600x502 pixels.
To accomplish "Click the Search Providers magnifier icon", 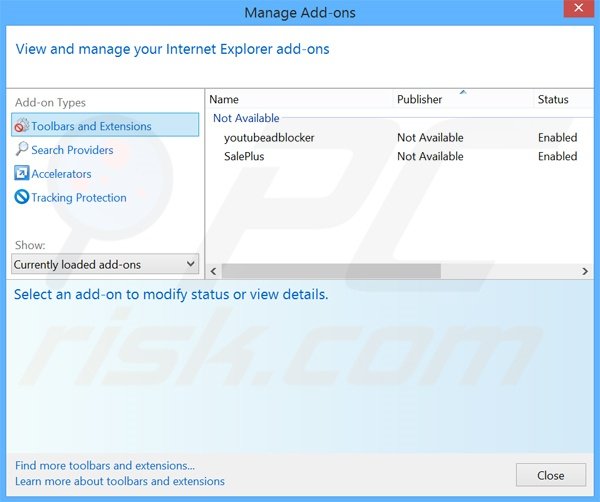I will click(x=22, y=150).
